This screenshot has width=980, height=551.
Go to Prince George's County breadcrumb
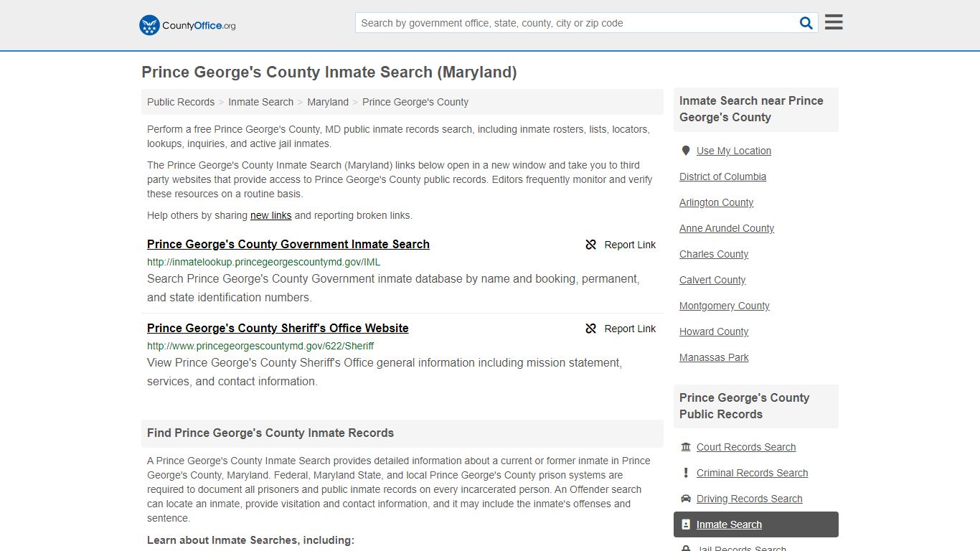coord(415,102)
